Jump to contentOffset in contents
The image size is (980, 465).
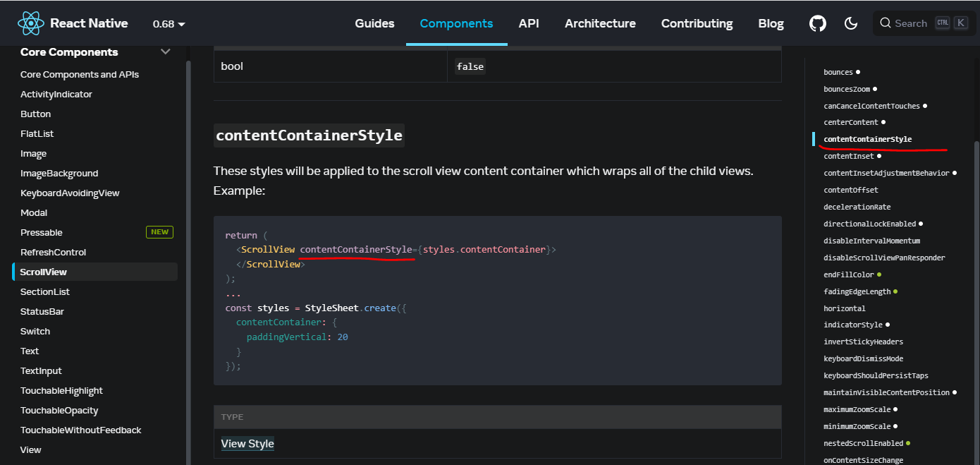tap(851, 190)
